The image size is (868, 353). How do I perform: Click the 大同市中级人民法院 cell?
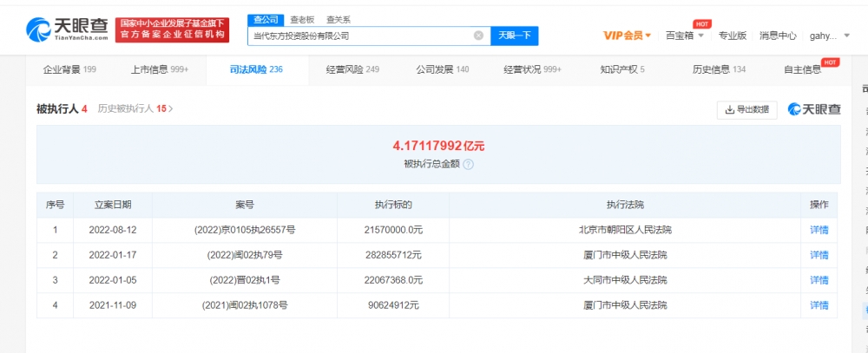coord(625,280)
